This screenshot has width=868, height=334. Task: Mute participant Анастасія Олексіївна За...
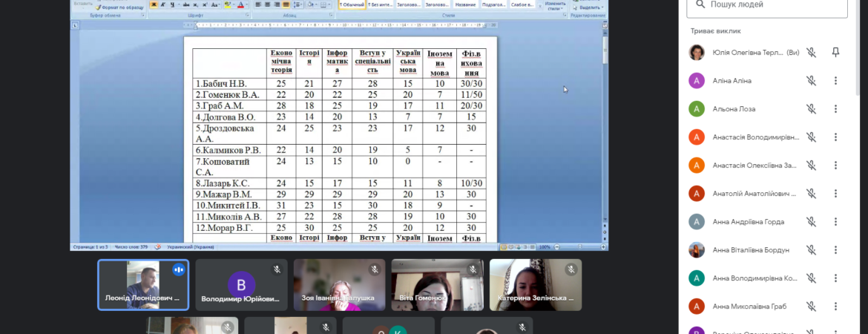point(811,165)
